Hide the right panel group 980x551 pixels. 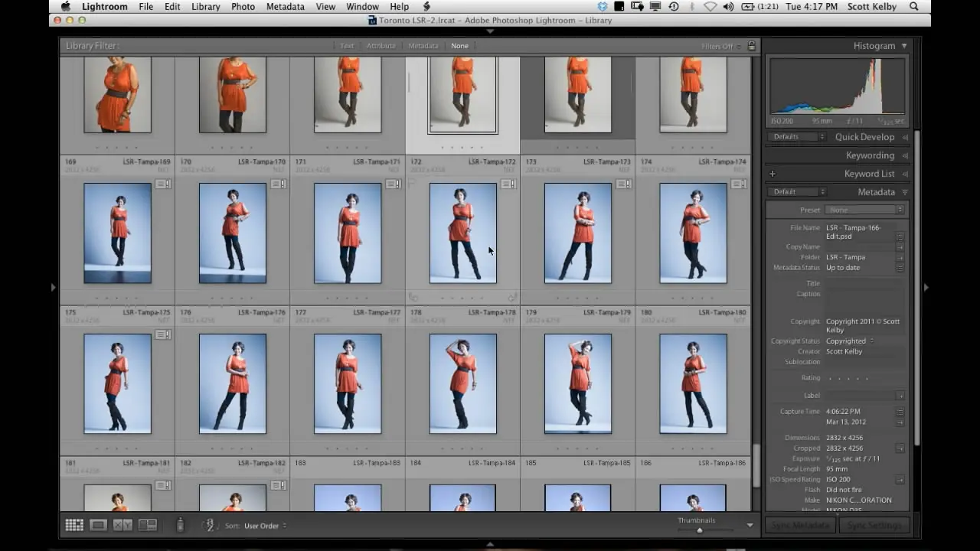pos(926,287)
